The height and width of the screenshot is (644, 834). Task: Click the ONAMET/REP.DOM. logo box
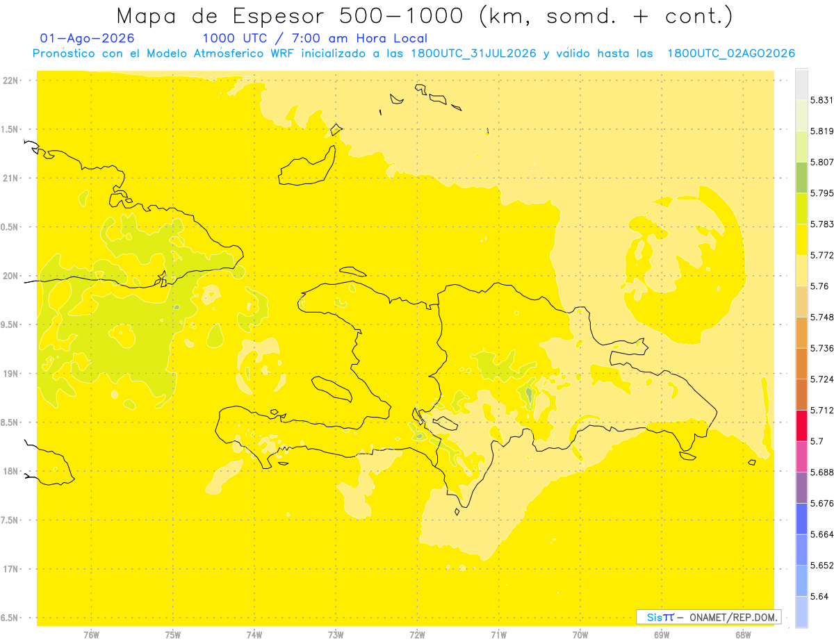709,617
